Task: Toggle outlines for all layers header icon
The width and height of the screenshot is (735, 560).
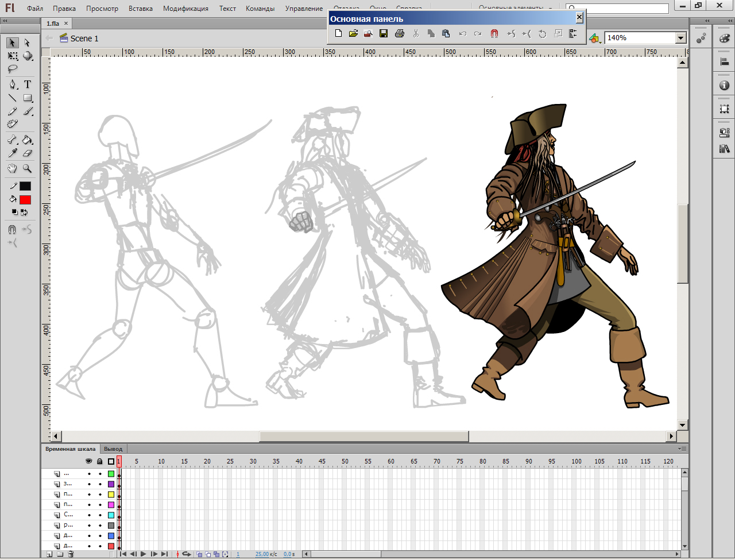Action: coord(111,461)
